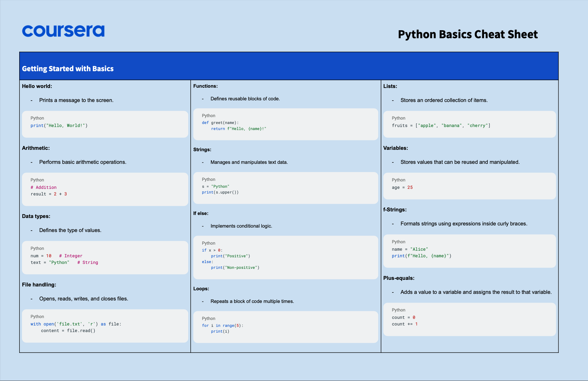Click the Python Basics Cheat Sheet title
Image resolution: width=588 pixels, height=381 pixels.
coord(468,34)
